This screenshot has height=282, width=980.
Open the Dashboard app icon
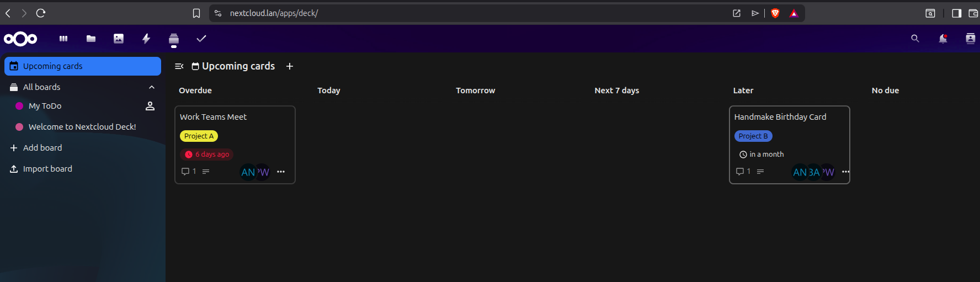[63, 39]
